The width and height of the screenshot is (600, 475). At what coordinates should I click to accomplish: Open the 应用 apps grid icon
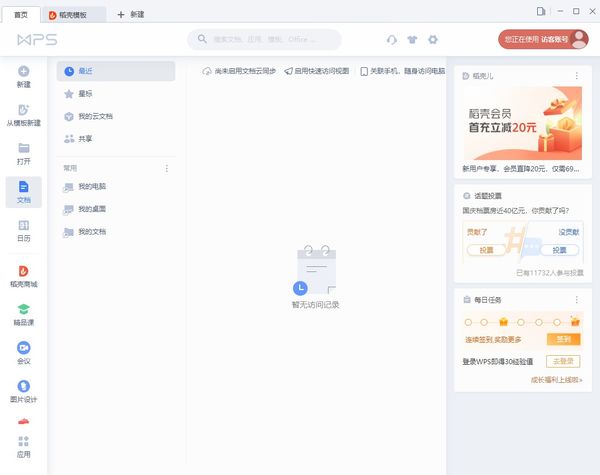(24, 441)
